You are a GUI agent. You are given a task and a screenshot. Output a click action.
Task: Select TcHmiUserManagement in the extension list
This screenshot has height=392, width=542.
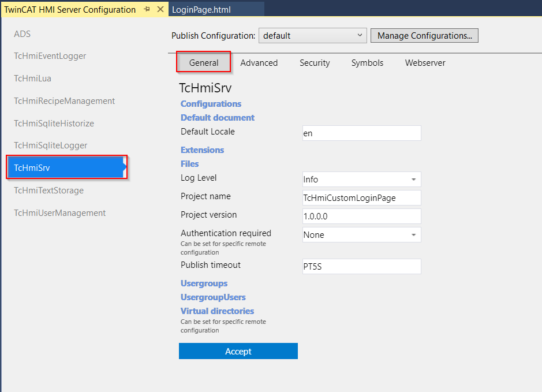pyautogui.click(x=60, y=213)
